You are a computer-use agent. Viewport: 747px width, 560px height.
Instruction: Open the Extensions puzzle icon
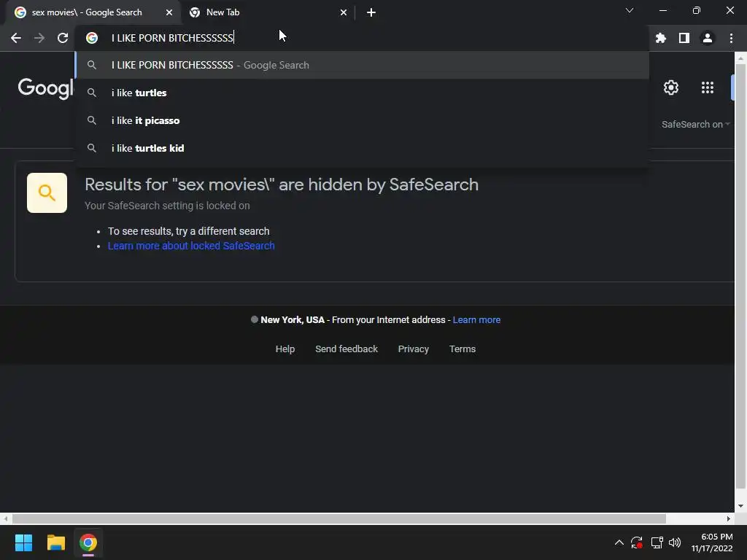click(661, 38)
